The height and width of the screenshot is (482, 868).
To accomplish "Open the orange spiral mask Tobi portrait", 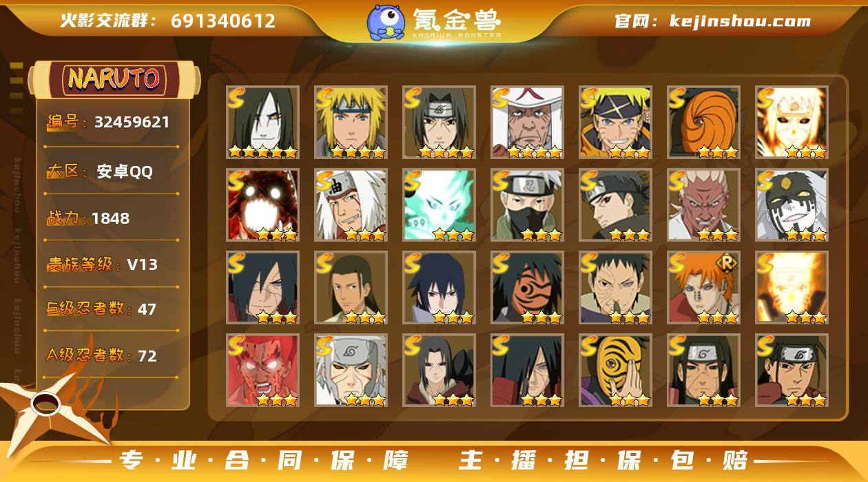I will coord(703,123).
